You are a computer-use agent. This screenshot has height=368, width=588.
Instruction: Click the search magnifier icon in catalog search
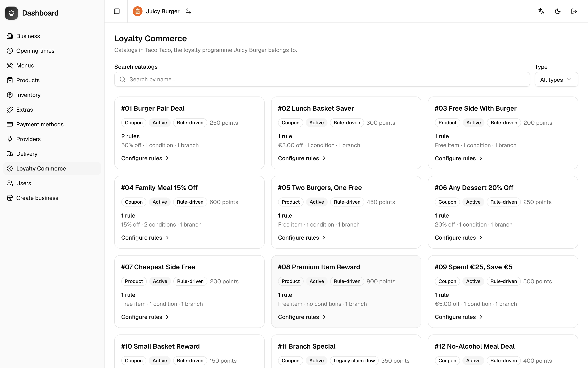point(122,79)
